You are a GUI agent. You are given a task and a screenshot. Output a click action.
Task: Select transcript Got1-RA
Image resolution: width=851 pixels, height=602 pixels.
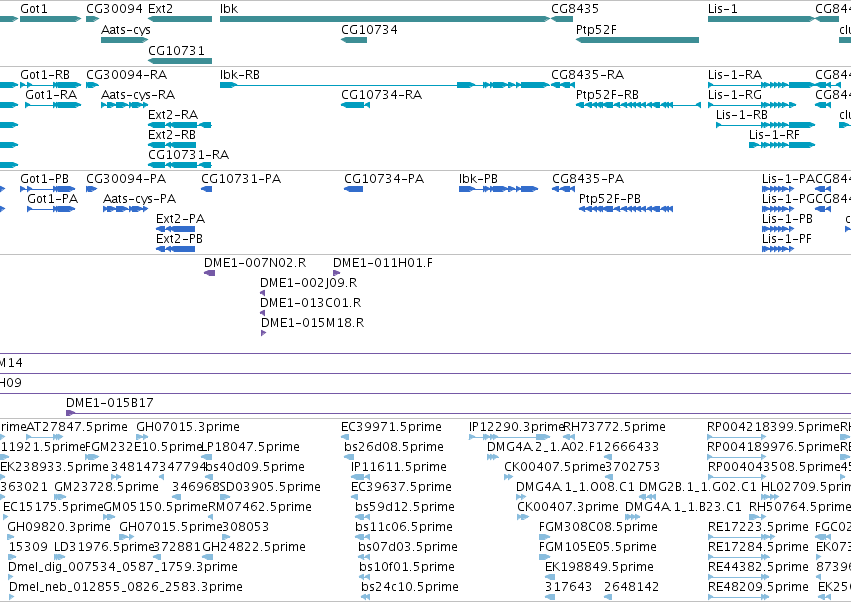[53, 105]
